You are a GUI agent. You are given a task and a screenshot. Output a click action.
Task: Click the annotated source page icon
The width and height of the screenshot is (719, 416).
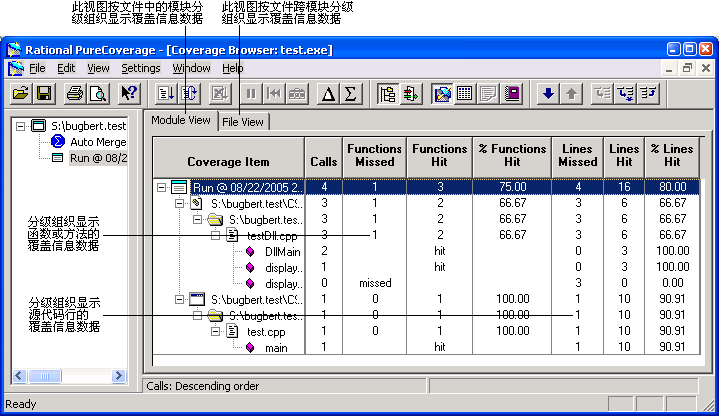point(488,94)
